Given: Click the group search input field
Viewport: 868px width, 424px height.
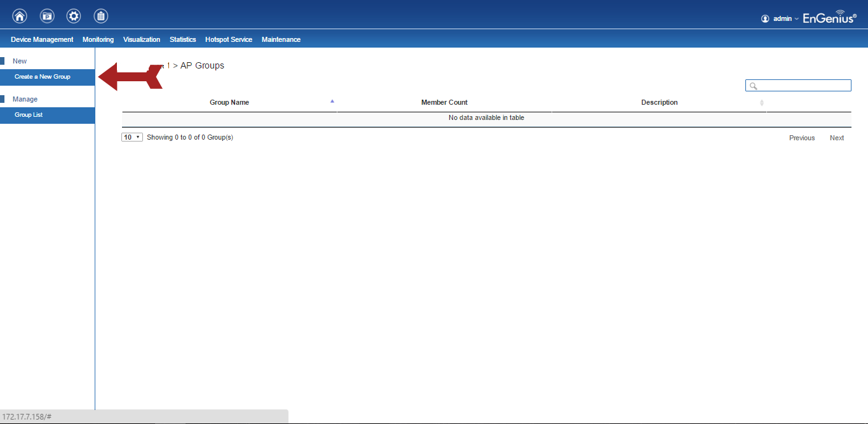Looking at the screenshot, I should (803, 86).
